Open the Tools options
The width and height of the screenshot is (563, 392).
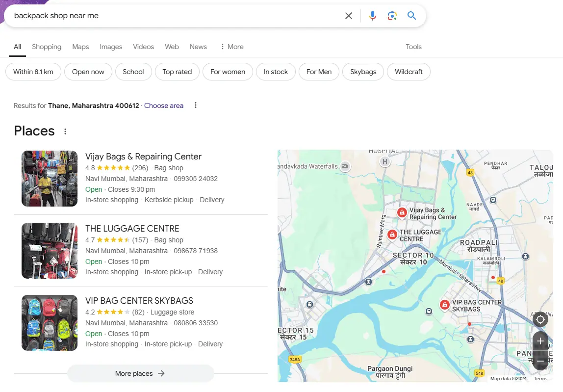tap(413, 47)
